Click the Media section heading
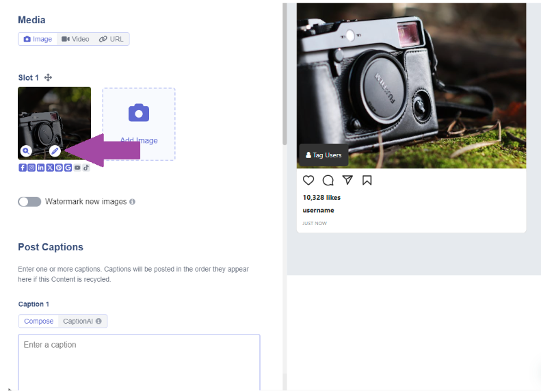Image resolution: width=541 pixels, height=392 pixels. click(x=31, y=20)
